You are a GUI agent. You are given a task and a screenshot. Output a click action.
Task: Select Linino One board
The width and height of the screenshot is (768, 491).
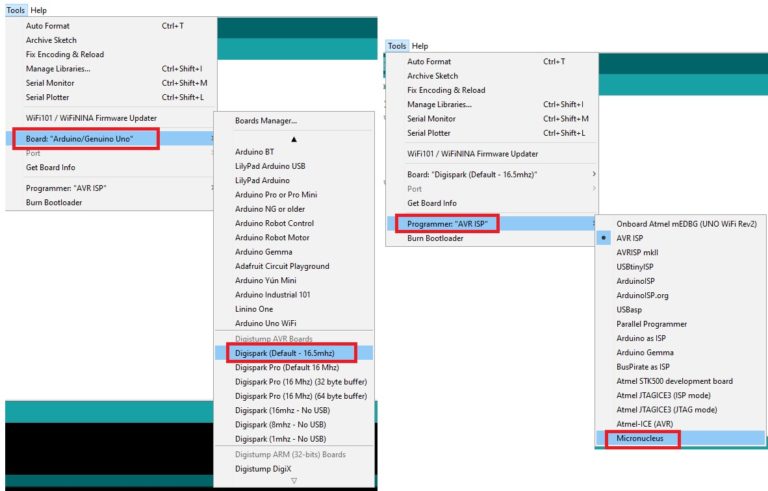pos(294,309)
